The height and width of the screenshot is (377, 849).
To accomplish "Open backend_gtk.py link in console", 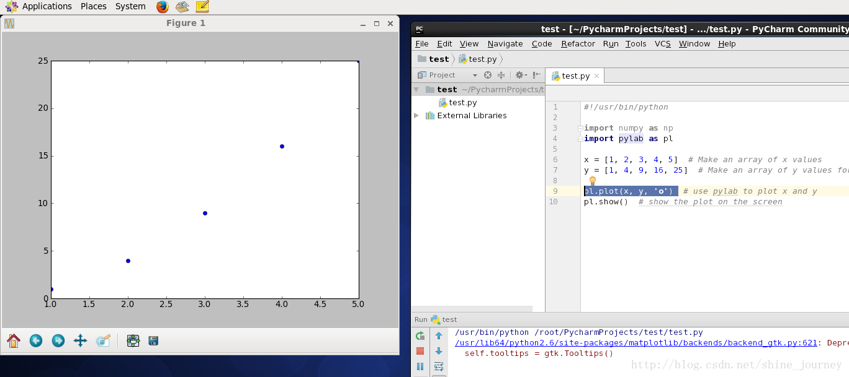I will click(x=636, y=343).
